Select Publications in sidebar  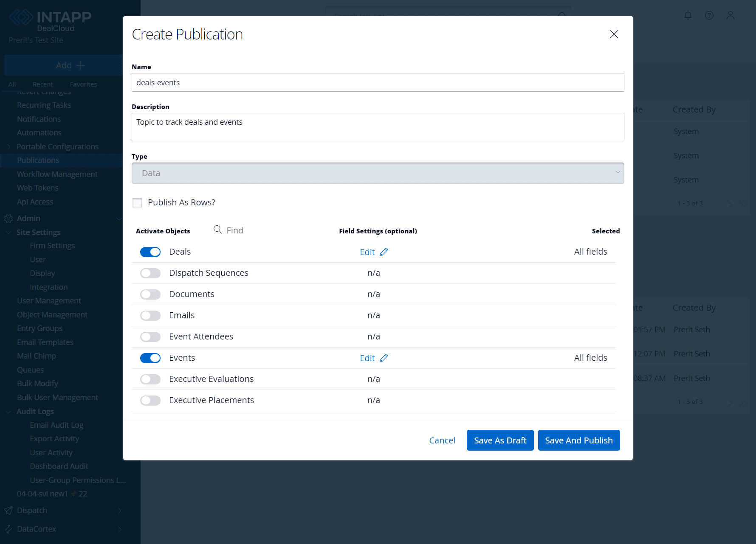[38, 160]
